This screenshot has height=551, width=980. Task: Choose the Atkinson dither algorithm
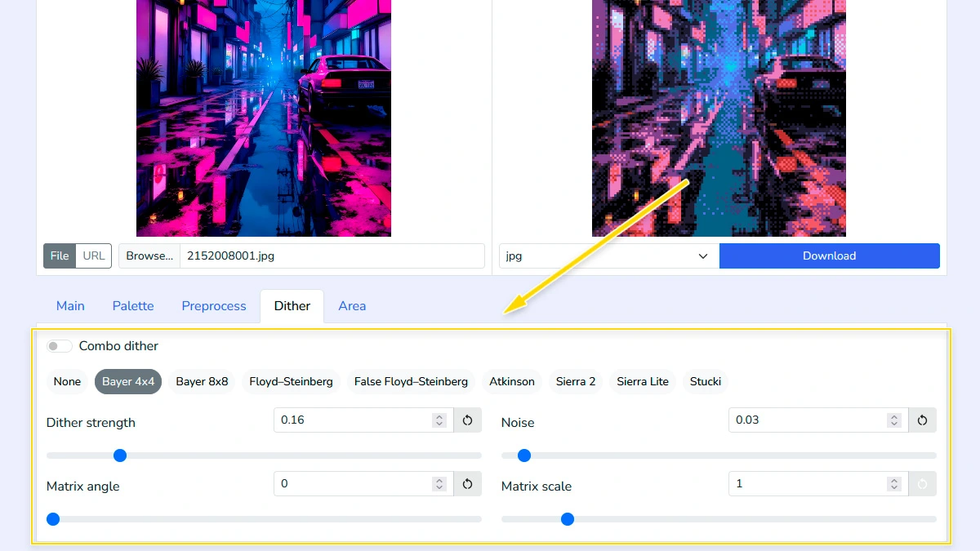point(512,381)
